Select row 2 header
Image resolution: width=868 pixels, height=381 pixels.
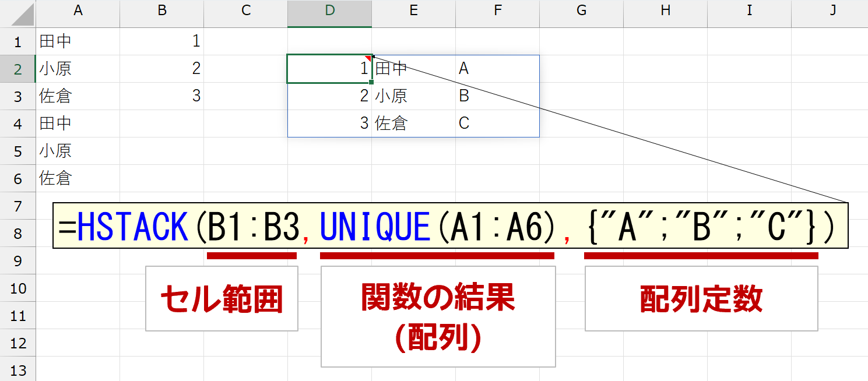[17, 69]
